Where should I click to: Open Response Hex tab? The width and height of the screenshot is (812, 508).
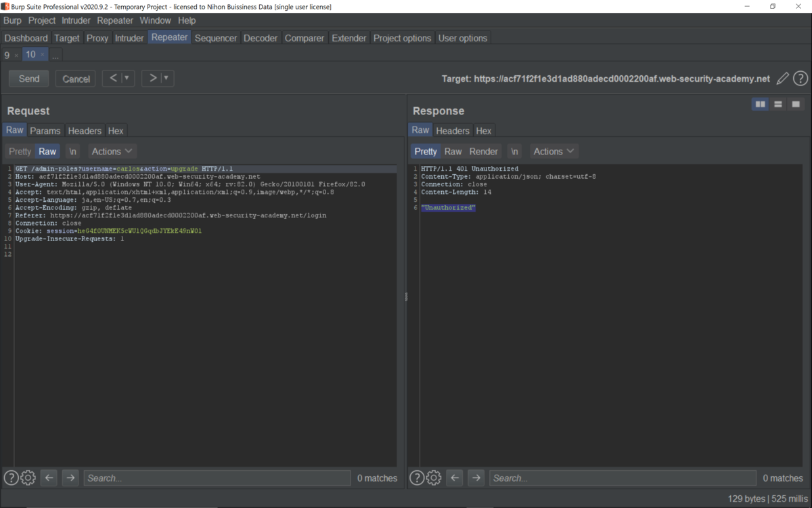[x=484, y=131]
